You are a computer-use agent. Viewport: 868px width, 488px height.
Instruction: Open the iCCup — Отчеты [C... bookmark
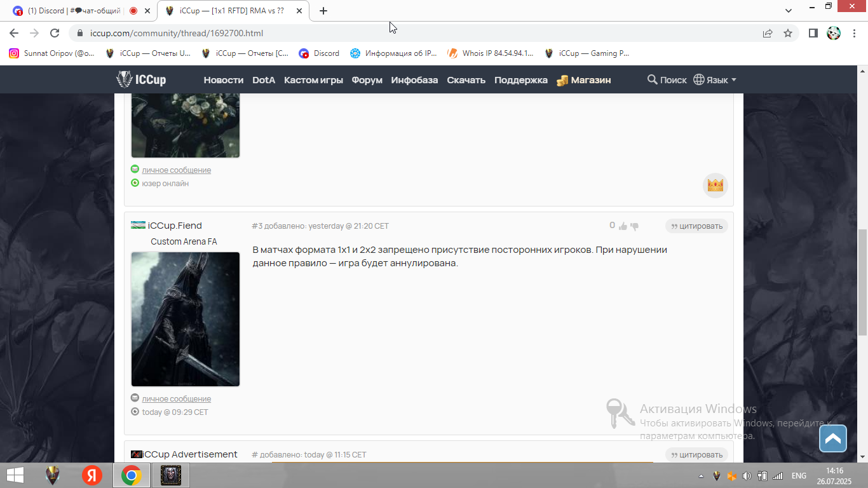(x=245, y=53)
